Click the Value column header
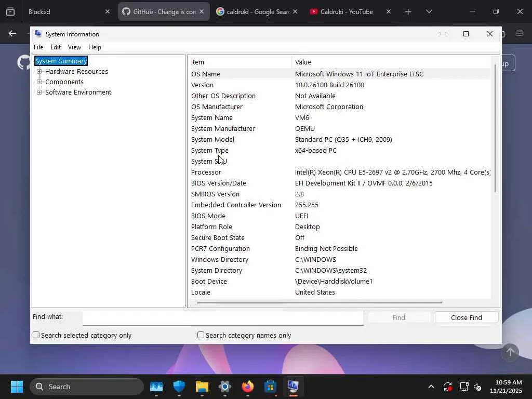The image size is (532, 399). coord(391,62)
